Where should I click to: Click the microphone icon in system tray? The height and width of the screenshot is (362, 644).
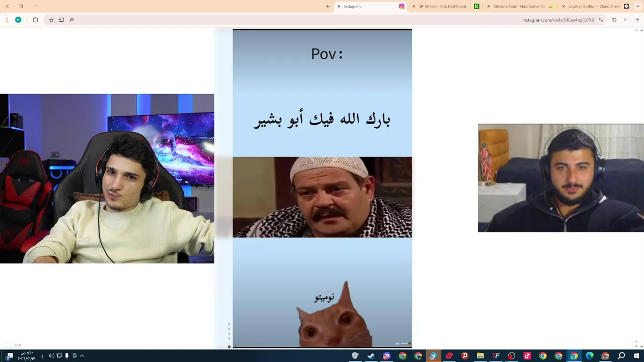[66, 356]
